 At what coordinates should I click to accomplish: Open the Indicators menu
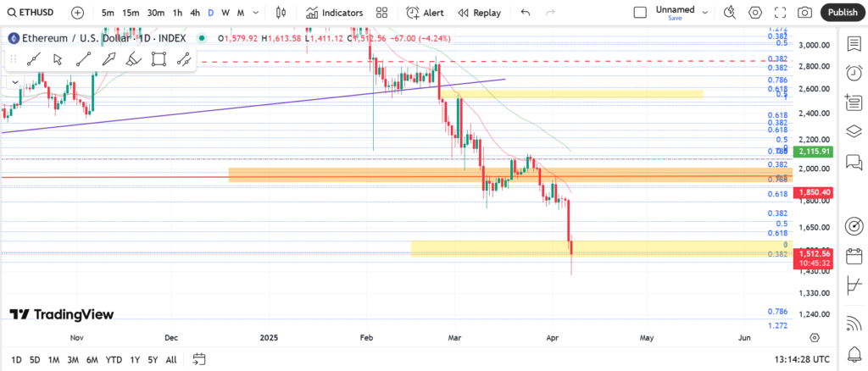tap(334, 13)
